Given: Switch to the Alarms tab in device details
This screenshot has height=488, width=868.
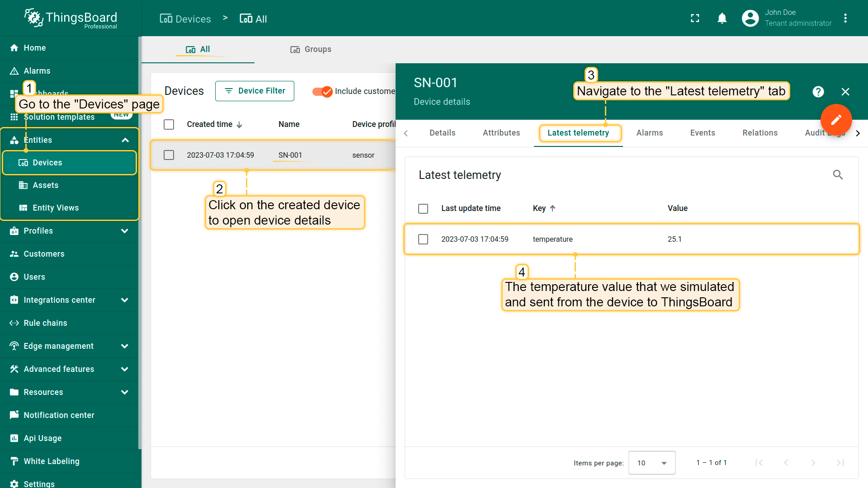Looking at the screenshot, I should [650, 133].
